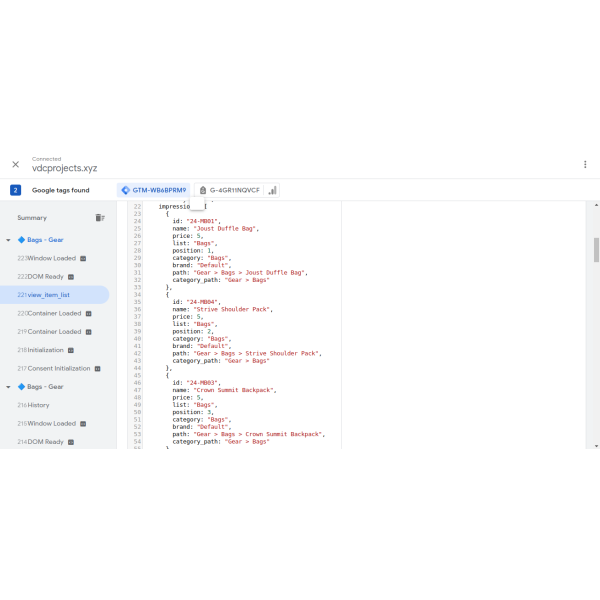Open the three-dot more options menu
600x600 pixels.
585,164
